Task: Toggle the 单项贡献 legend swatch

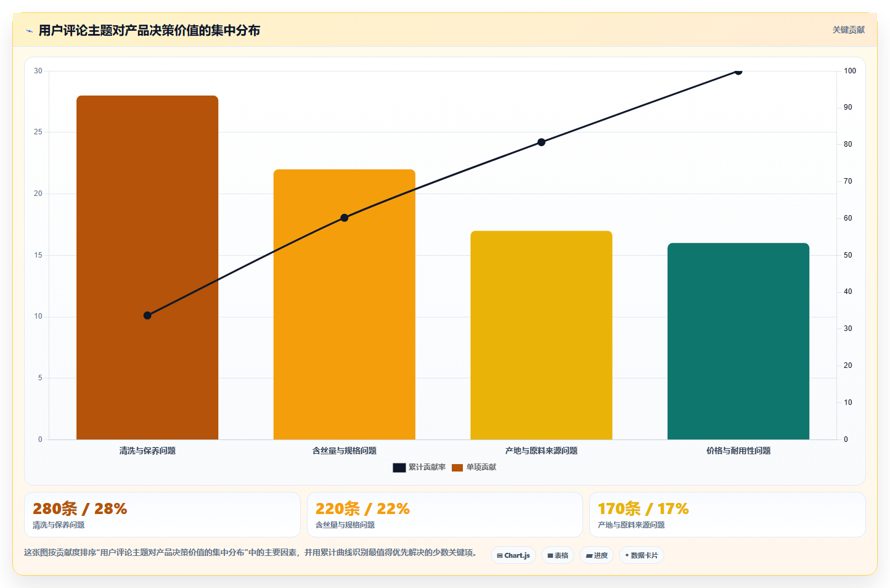Action: point(457,468)
